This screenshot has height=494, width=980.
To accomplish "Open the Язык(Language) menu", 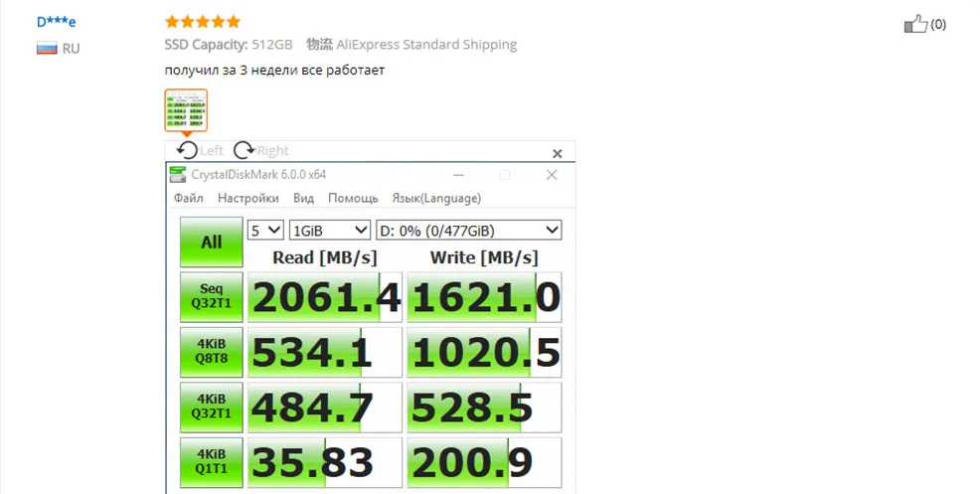I will (x=436, y=198).
